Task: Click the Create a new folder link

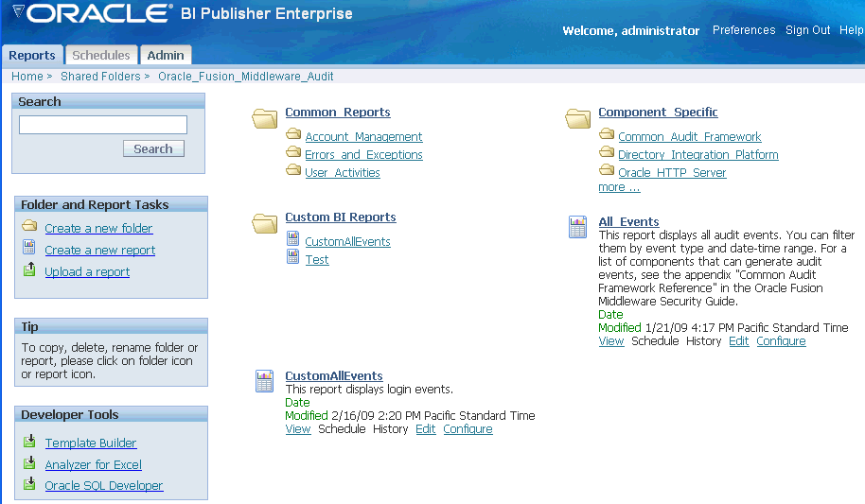Action: [x=98, y=228]
